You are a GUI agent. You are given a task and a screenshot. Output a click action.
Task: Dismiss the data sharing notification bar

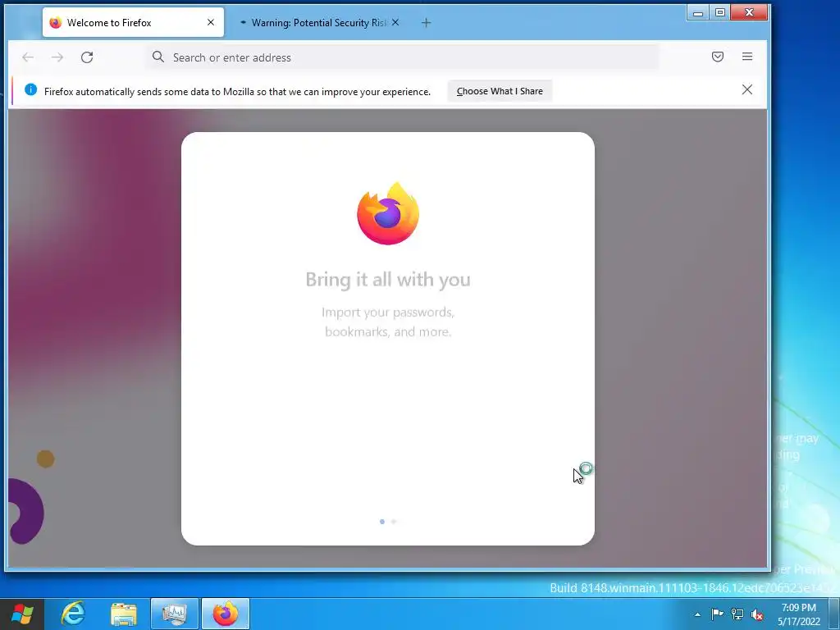[x=746, y=89]
